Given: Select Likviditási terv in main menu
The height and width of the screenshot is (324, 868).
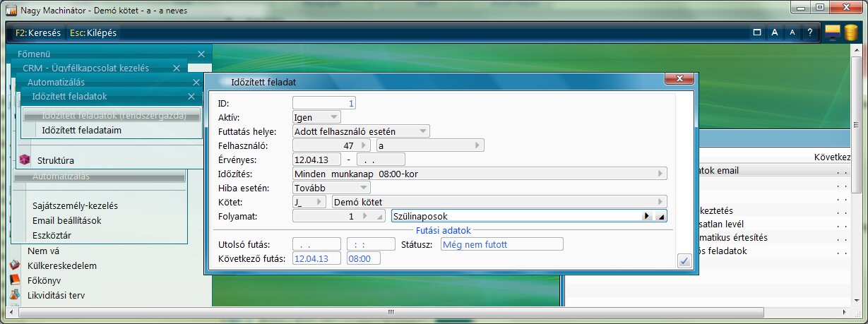Looking at the screenshot, I should [56, 295].
